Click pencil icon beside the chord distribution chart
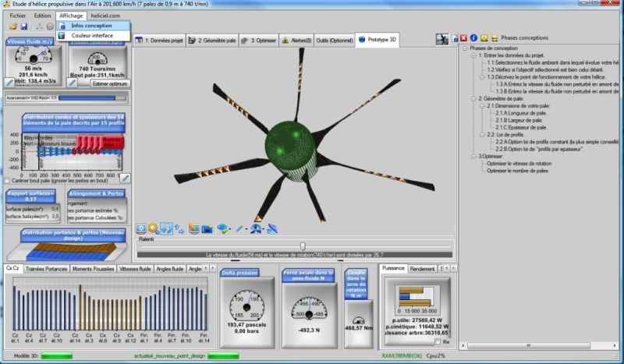624x364 pixels. point(126,178)
